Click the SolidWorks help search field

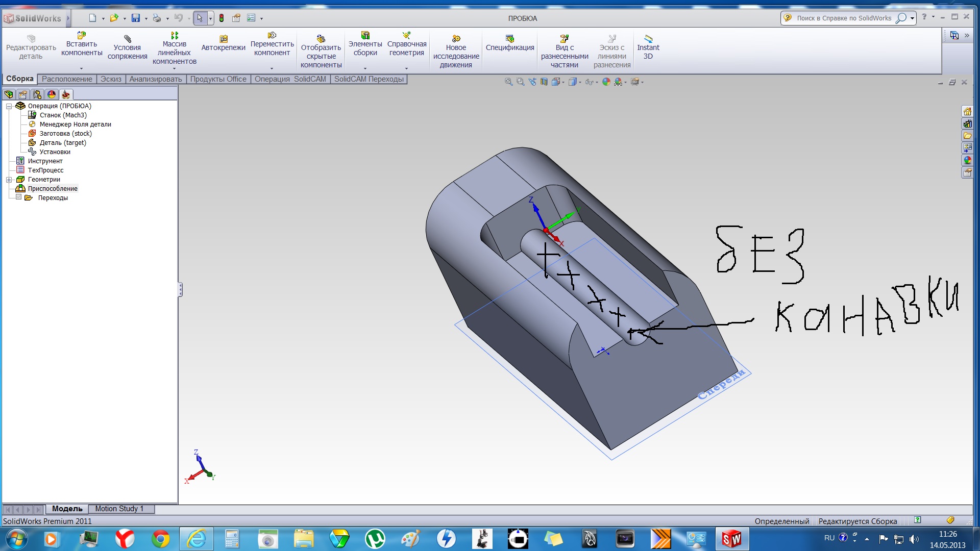click(843, 18)
